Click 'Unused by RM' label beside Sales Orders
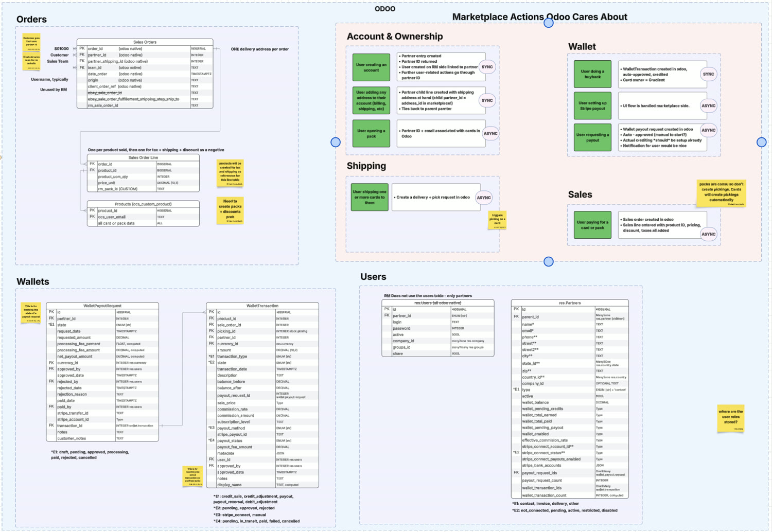Viewport: 772px width, 532px height. 54,90
